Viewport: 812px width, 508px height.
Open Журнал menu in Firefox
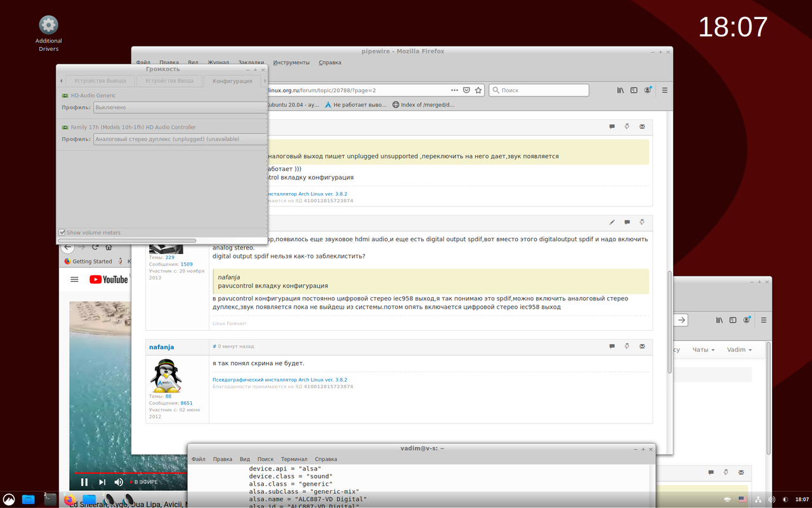point(218,62)
